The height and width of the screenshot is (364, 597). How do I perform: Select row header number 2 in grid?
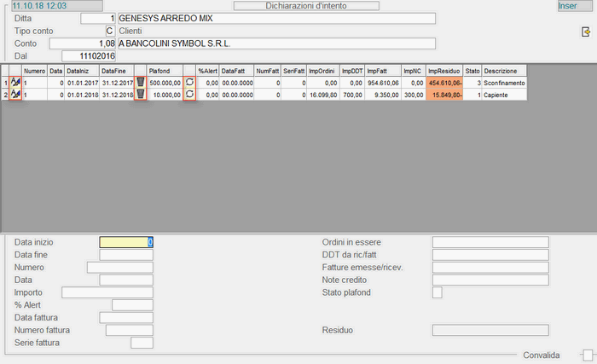point(4,95)
